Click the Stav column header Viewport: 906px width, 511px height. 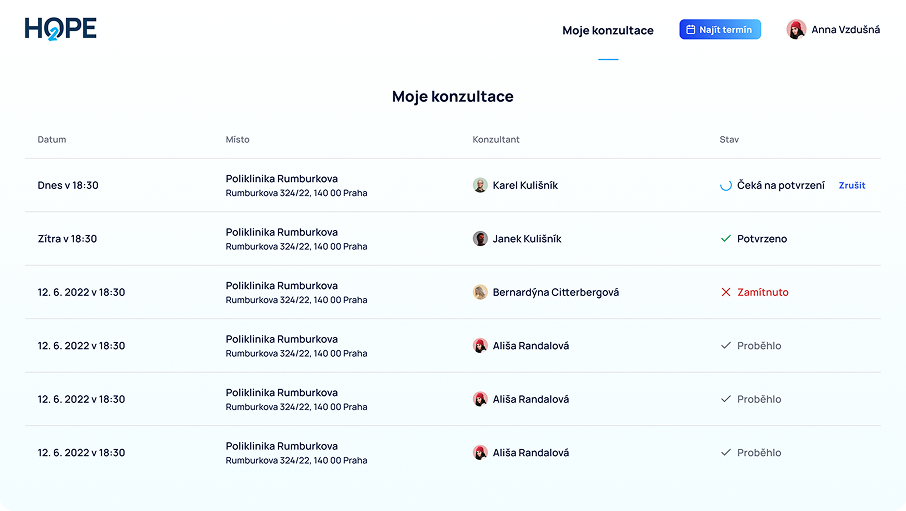coord(729,140)
